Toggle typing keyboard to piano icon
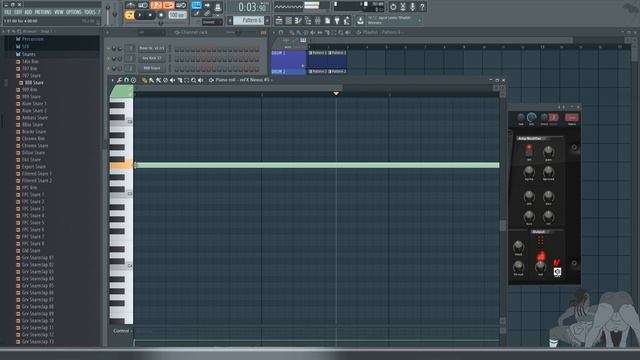This screenshot has height=360, width=640. point(196,5)
